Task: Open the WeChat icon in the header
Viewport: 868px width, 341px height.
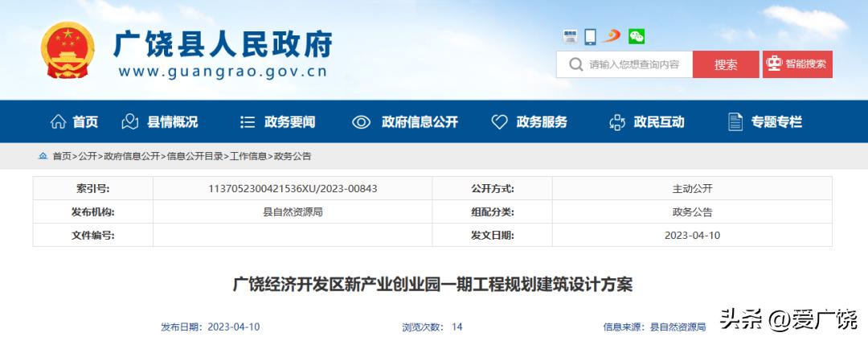Action: 637,36
